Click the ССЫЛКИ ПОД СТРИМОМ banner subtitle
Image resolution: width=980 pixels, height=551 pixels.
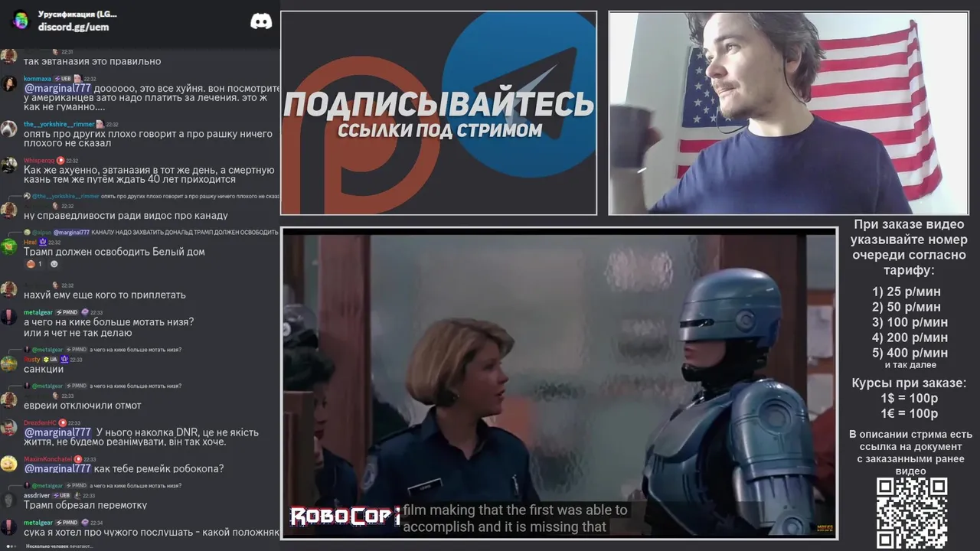(439, 130)
